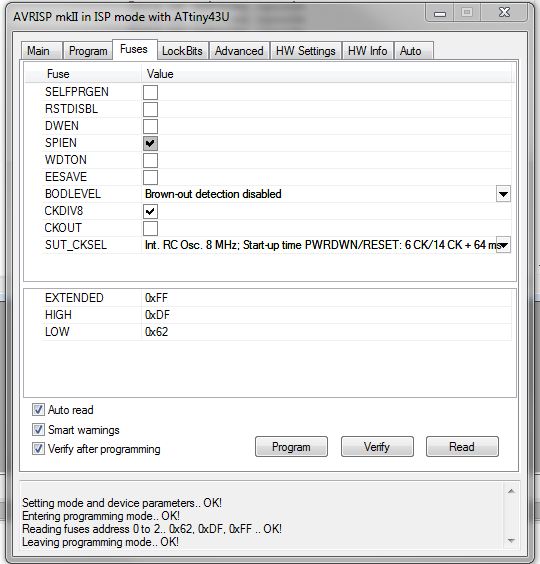Select the BODLEVEL fuse label

pyautogui.click(x=73, y=194)
